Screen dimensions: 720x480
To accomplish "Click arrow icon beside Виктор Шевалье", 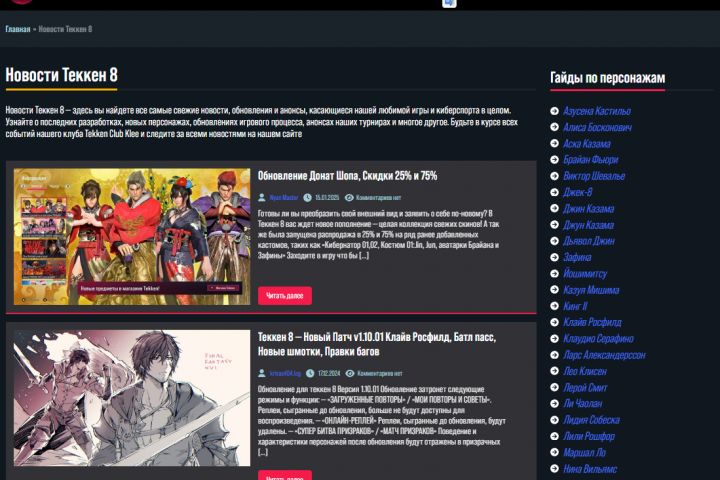I will pyautogui.click(x=554, y=176).
